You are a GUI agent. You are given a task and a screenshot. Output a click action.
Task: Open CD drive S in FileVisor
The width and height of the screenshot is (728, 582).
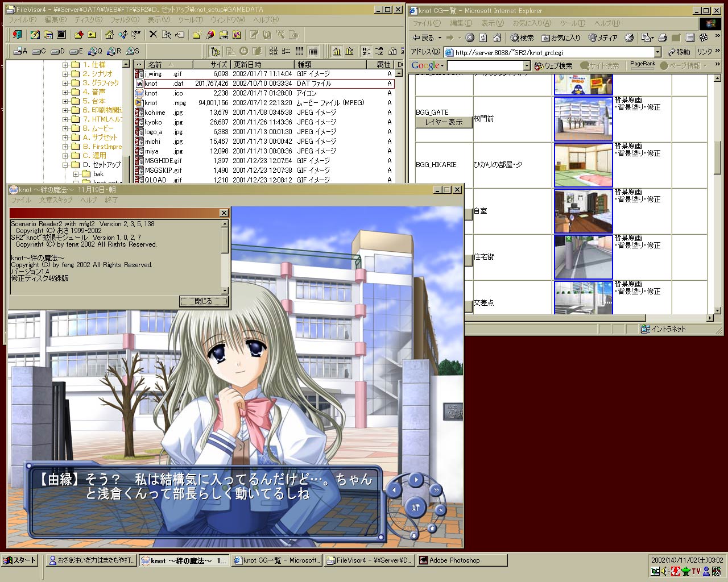tap(133, 51)
